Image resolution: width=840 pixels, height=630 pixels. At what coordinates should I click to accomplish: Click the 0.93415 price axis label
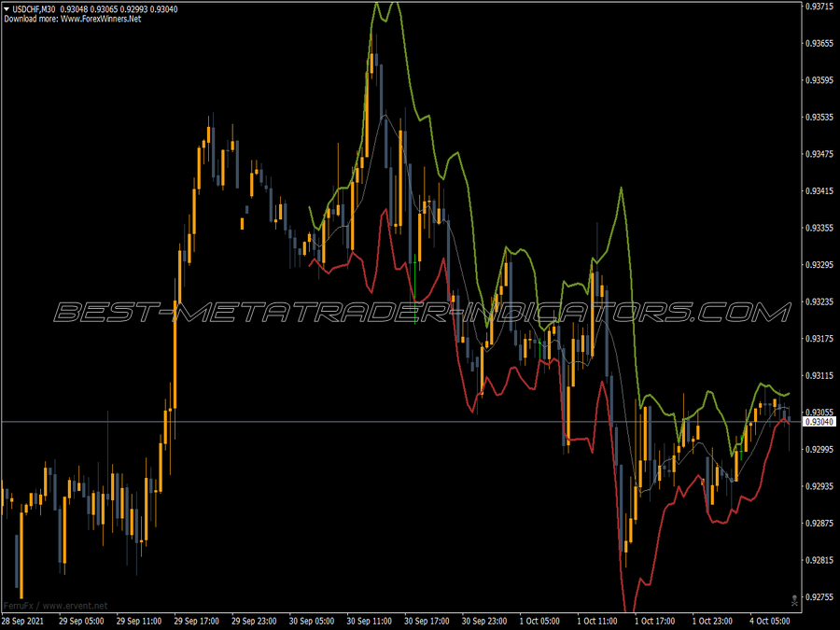[819, 191]
